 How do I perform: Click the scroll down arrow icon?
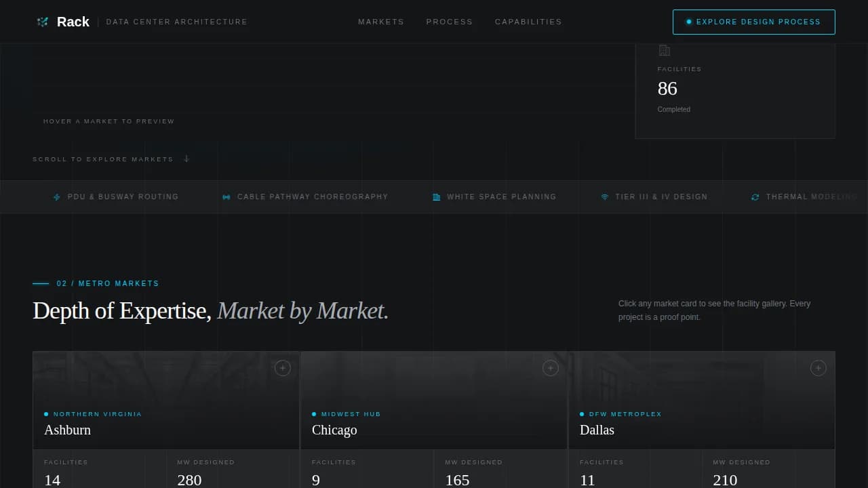[186, 159]
